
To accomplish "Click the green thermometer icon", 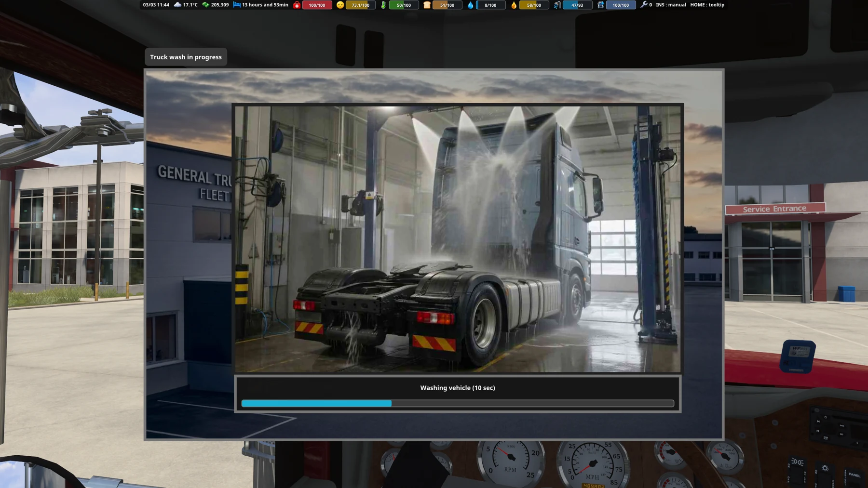I will click(x=383, y=5).
